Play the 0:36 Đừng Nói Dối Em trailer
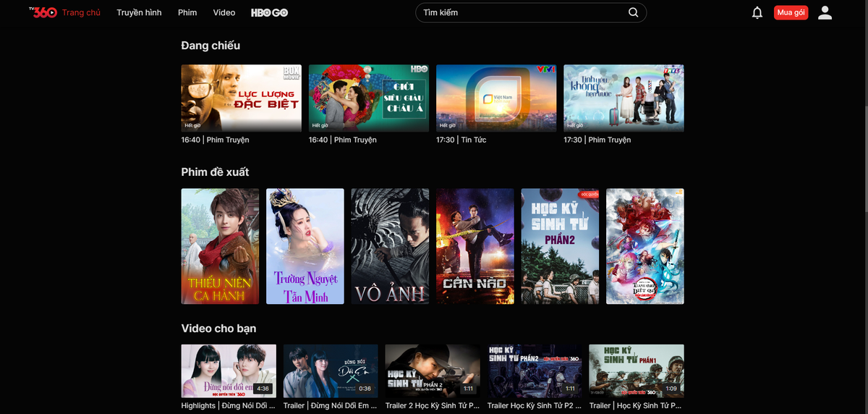 [331, 371]
